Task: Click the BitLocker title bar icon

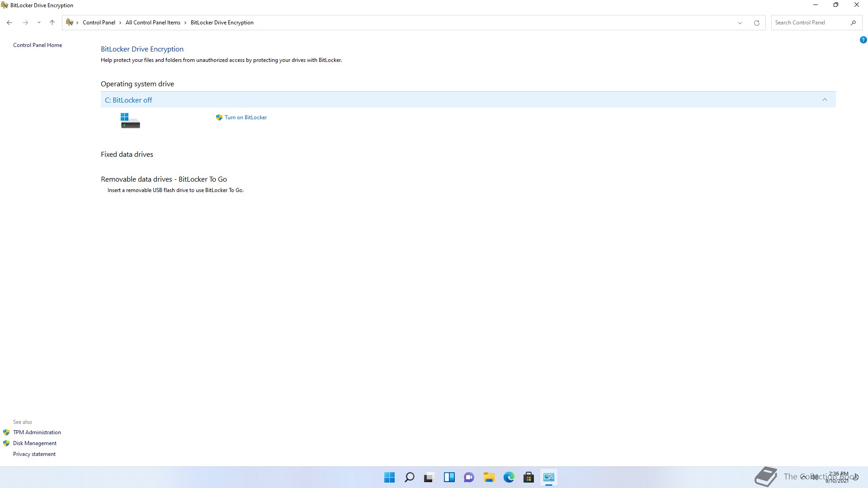Action: (x=5, y=5)
